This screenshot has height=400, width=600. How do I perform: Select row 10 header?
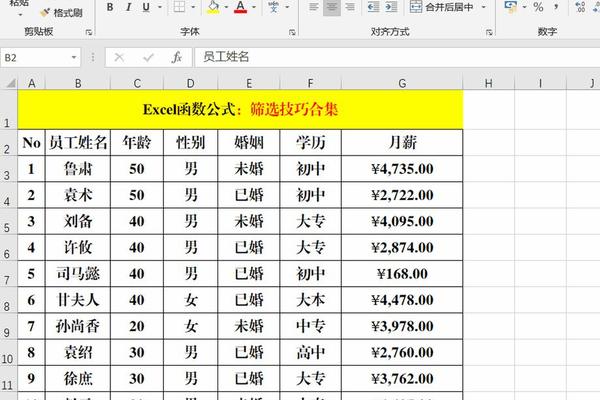point(8,353)
